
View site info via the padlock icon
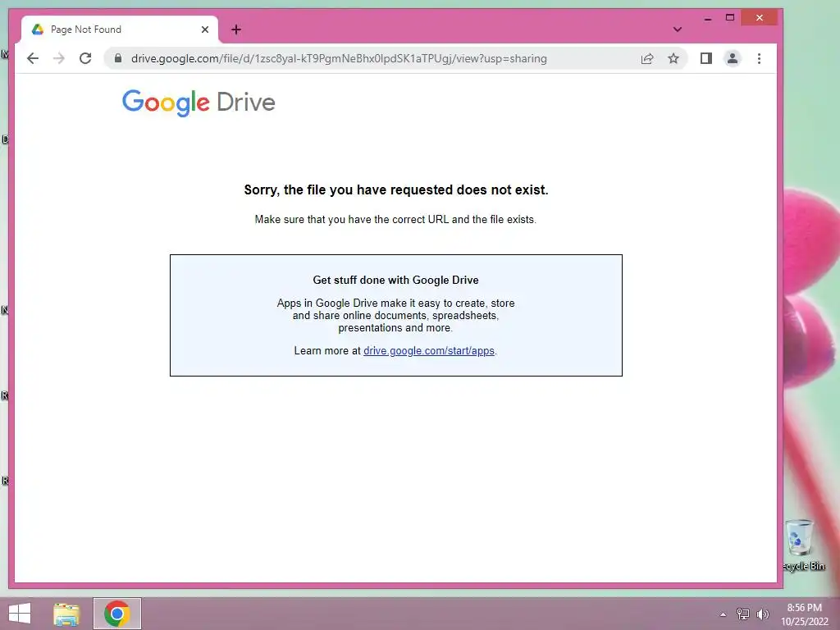click(118, 58)
